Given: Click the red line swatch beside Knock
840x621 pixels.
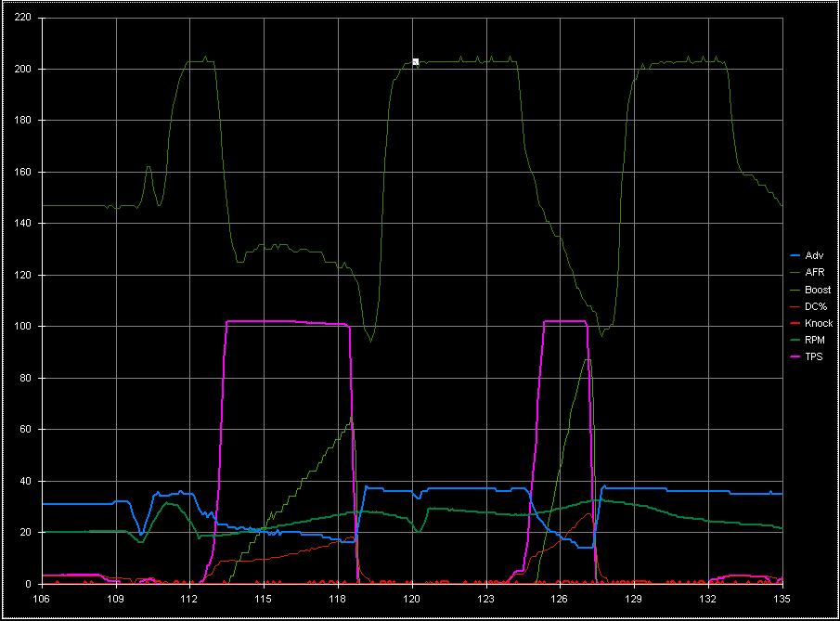Looking at the screenshot, I should coord(795,323).
